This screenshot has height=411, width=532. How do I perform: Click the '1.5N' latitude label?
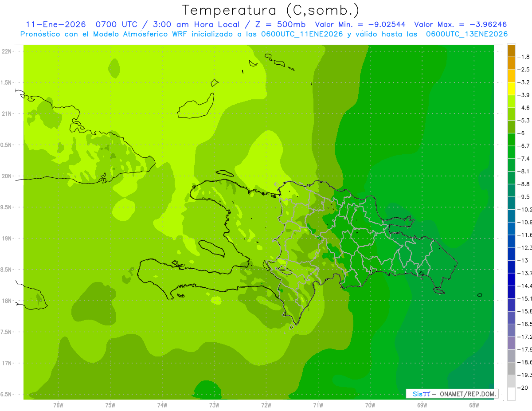coord(6,82)
